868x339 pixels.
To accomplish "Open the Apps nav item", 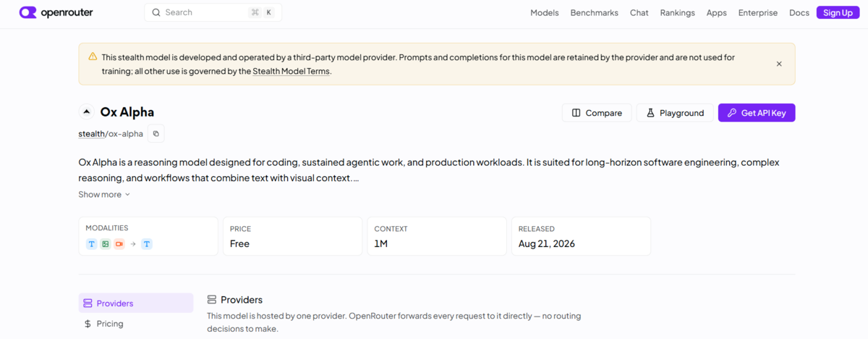I will (x=717, y=12).
